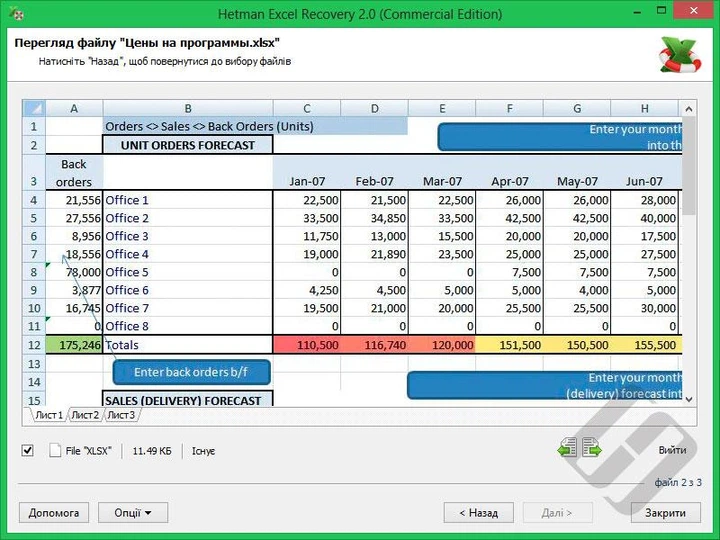Click the 'Office 8' cell
The width and height of the screenshot is (720, 540).
[188, 326]
